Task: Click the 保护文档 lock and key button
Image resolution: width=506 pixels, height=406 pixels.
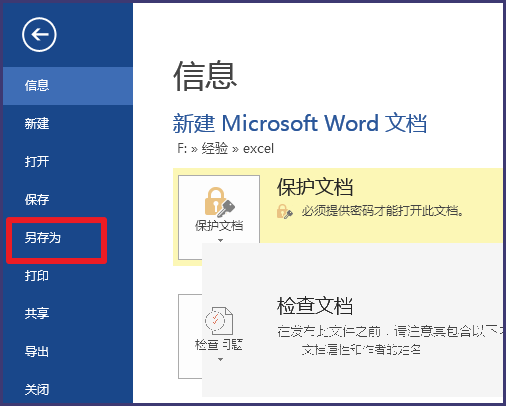Action: [219, 217]
